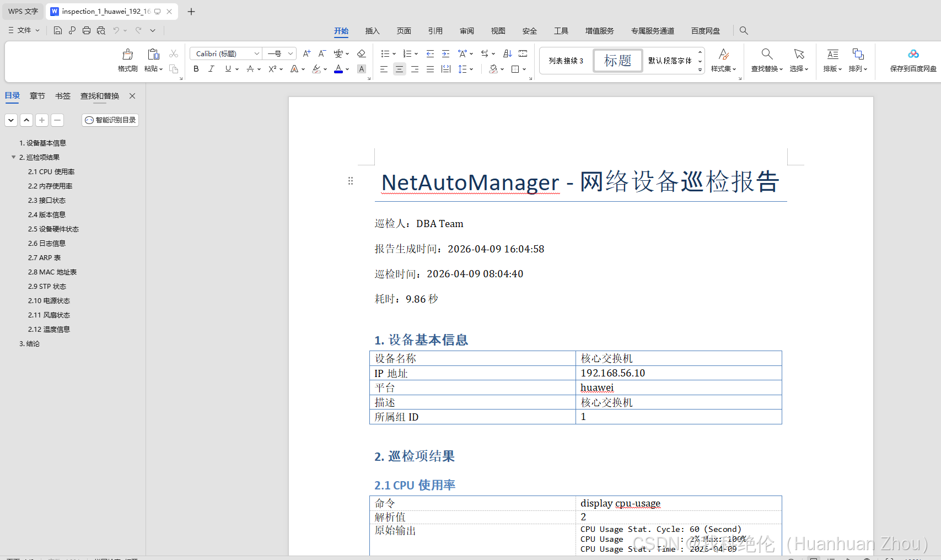Image resolution: width=941 pixels, height=560 pixels.
Task: Click the minus button in outline panel
Action: pos(57,120)
